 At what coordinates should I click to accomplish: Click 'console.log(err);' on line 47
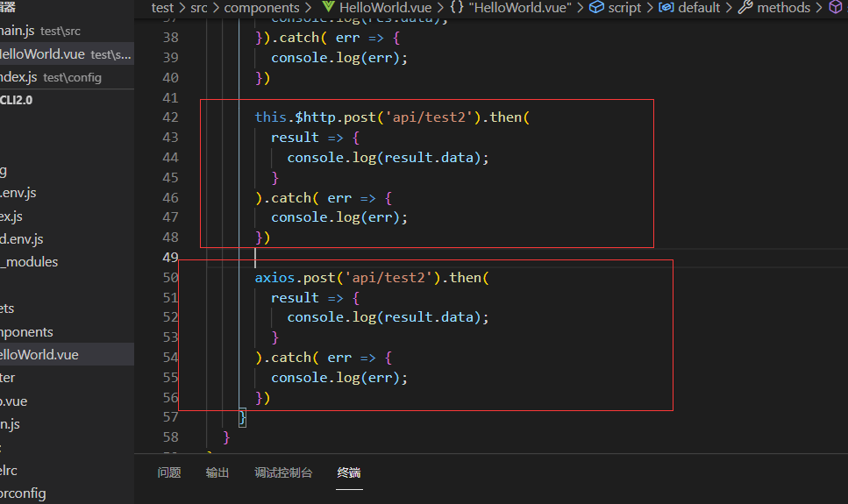339,217
